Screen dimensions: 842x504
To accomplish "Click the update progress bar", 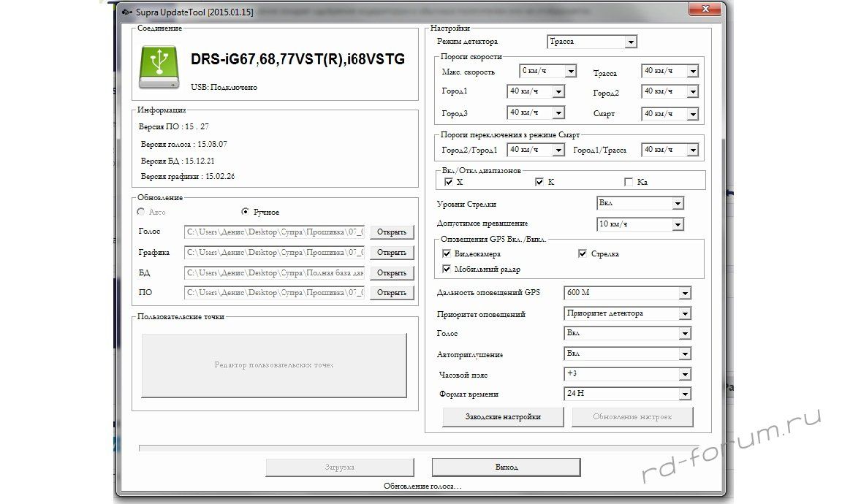I will [x=419, y=448].
